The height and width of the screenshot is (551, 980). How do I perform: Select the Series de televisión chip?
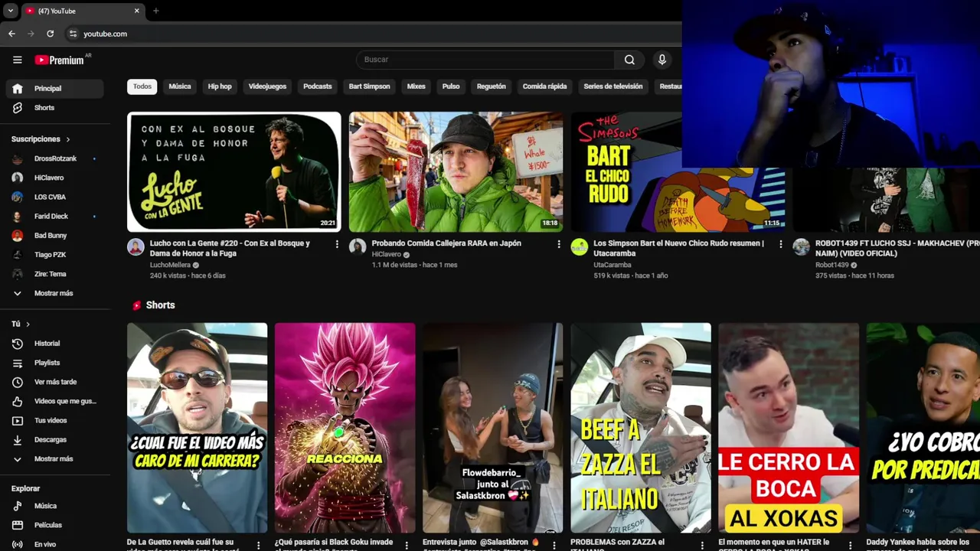click(x=613, y=86)
